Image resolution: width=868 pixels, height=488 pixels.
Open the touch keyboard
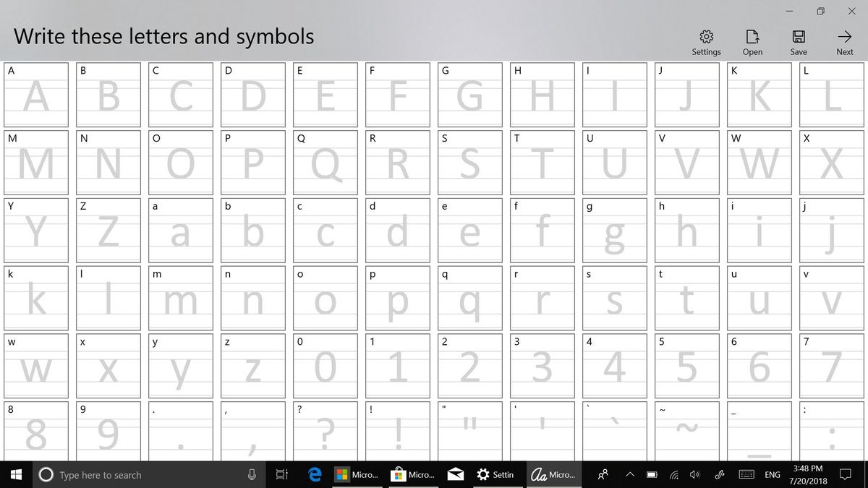(x=745, y=475)
